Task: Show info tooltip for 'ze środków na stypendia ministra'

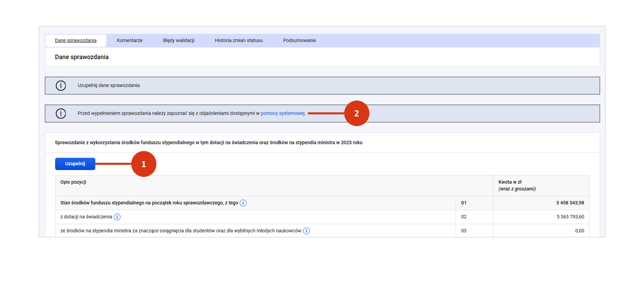Action: [306, 231]
